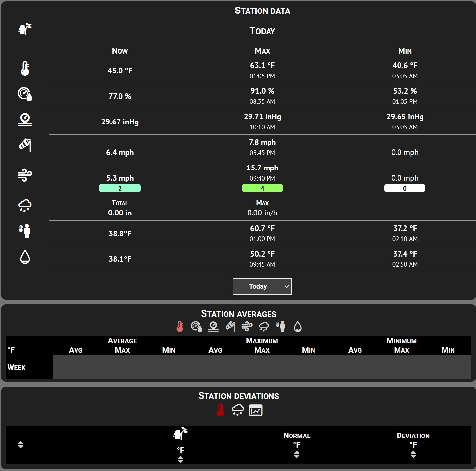The image size is (476, 471).
Task: Switch Station Deviations to rain cloud icon
Action: coord(238,410)
